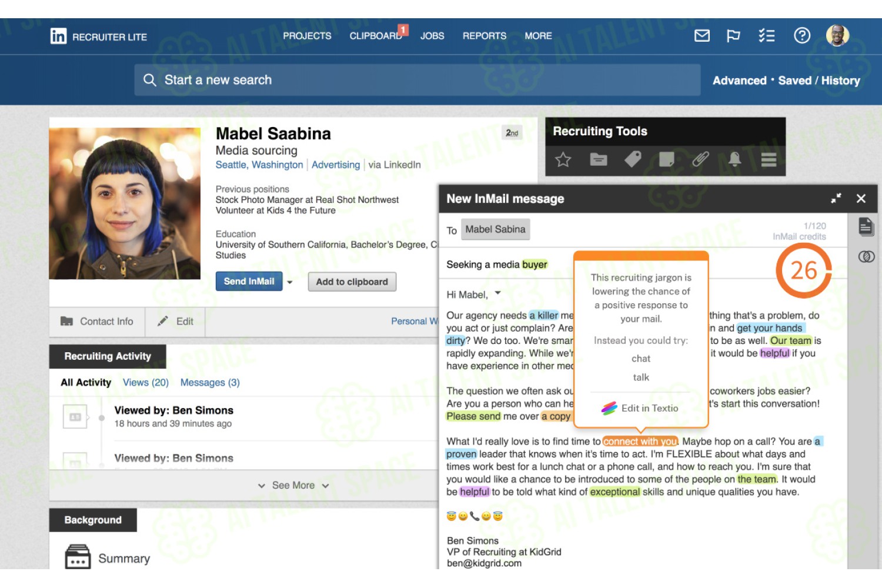Click the Seattle, Washington link
882x588 pixels.
[x=259, y=165]
